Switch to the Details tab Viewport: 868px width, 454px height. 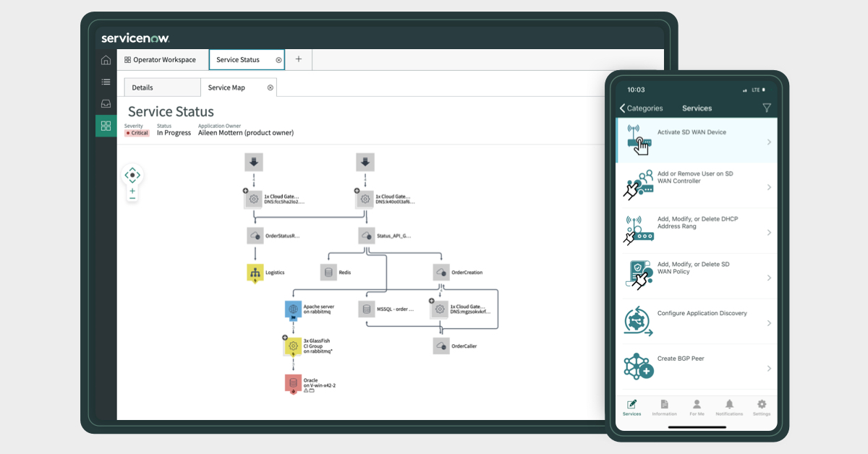142,87
